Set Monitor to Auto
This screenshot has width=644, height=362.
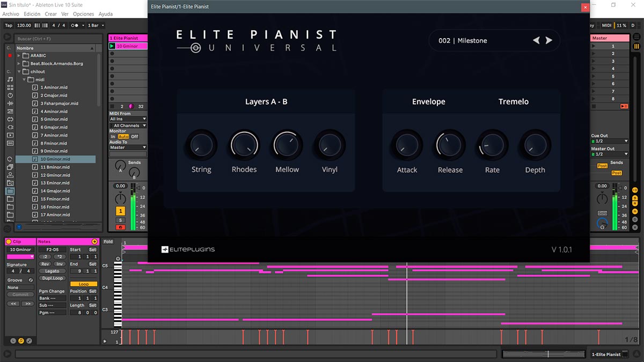click(123, 137)
